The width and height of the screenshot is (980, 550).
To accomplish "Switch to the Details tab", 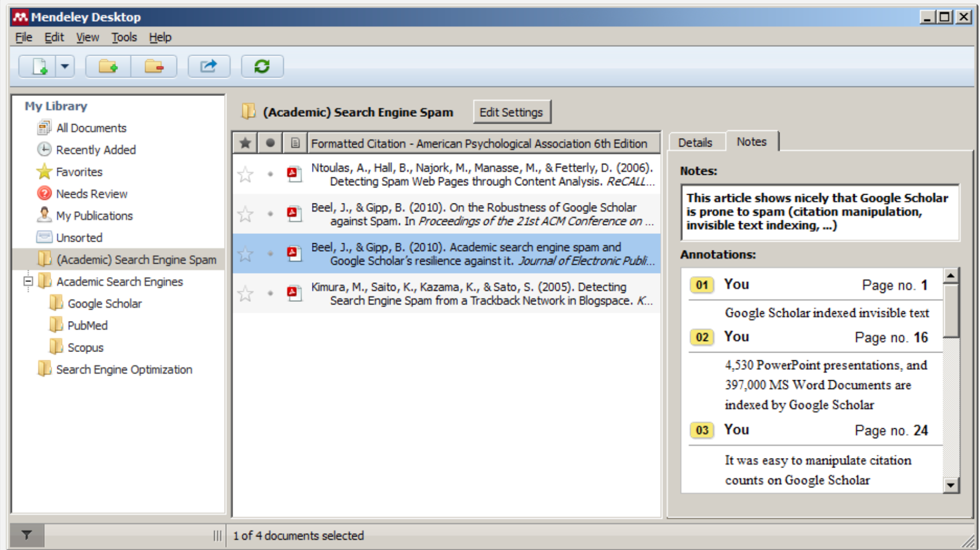I will 695,143.
